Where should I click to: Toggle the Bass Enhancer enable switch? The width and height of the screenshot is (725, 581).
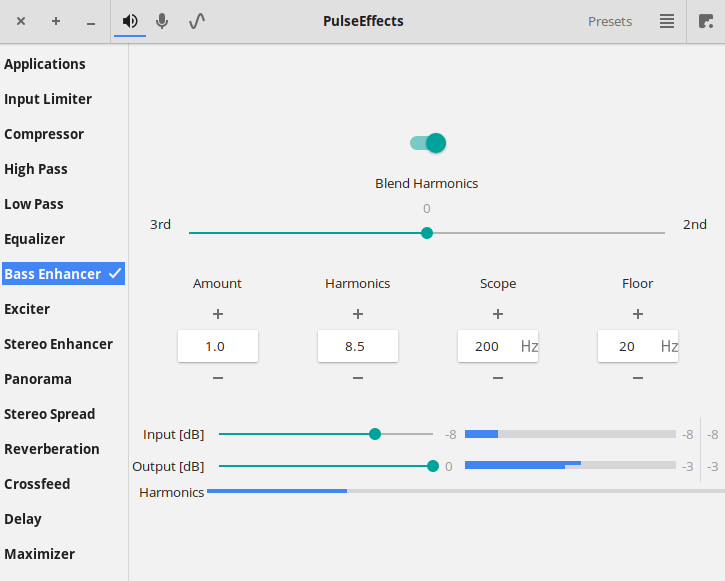428,143
